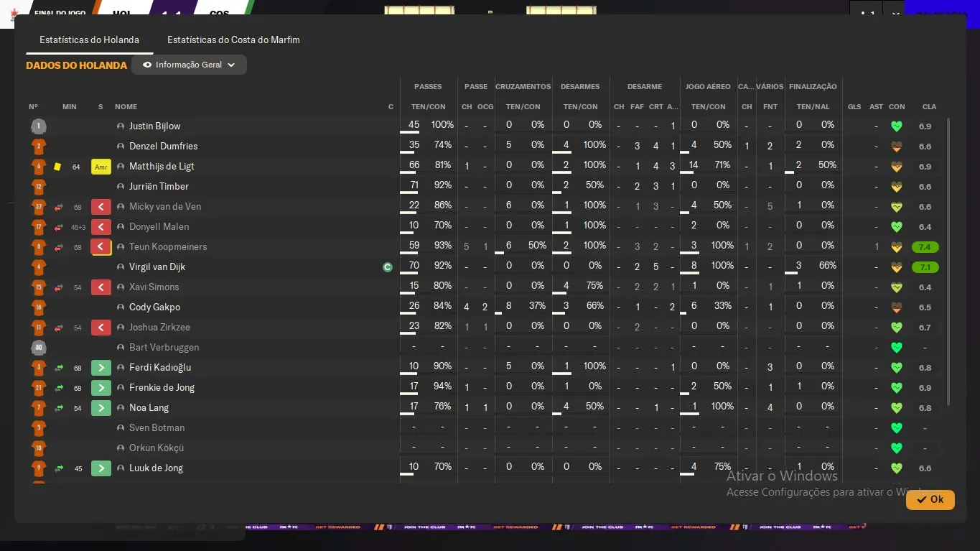Screen dimensions: 980x551
Task: Click Justin Bijlow's grey goalkeeper shirt icon
Action: (x=39, y=126)
